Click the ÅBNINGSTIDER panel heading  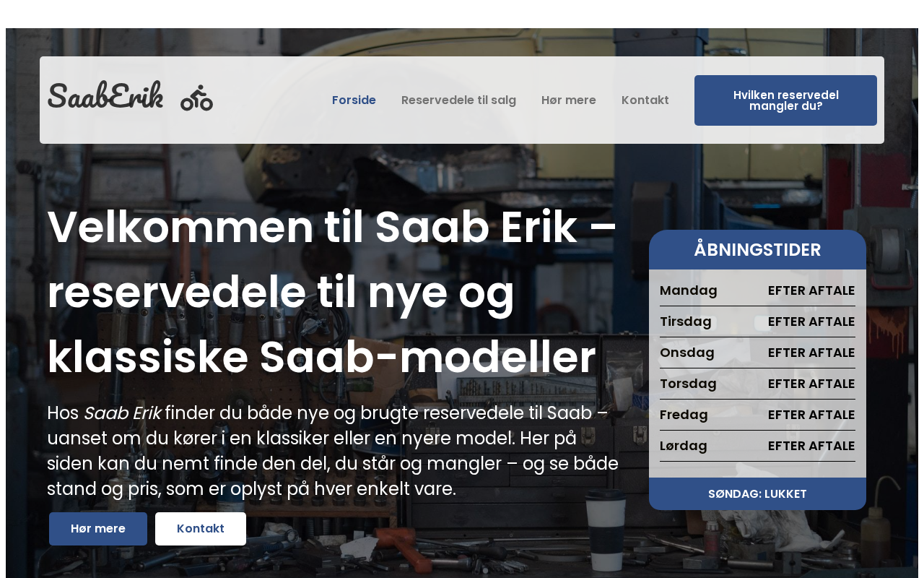(757, 250)
